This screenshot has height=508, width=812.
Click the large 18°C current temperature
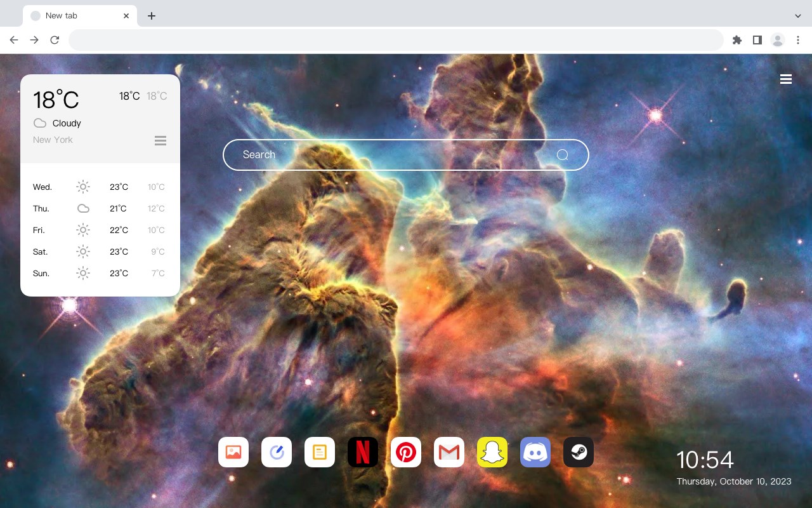point(56,100)
